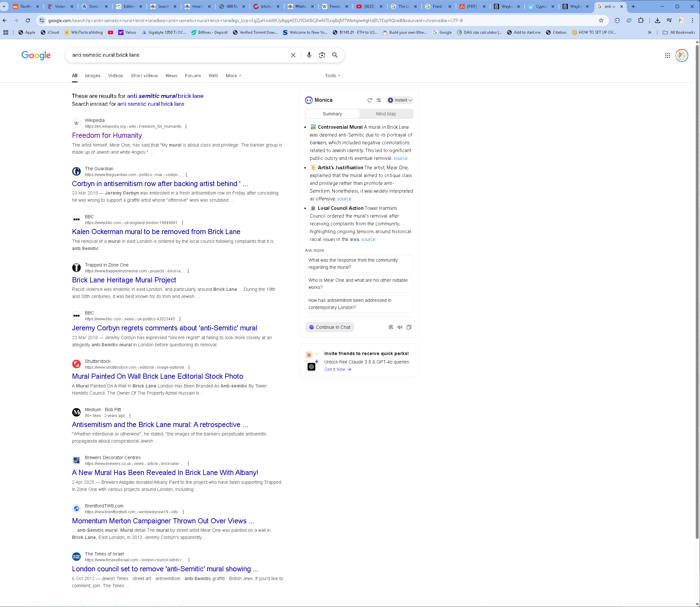Screen dimensions: 700x607
Task: Open the Chrome downloads icon
Action: point(657,21)
